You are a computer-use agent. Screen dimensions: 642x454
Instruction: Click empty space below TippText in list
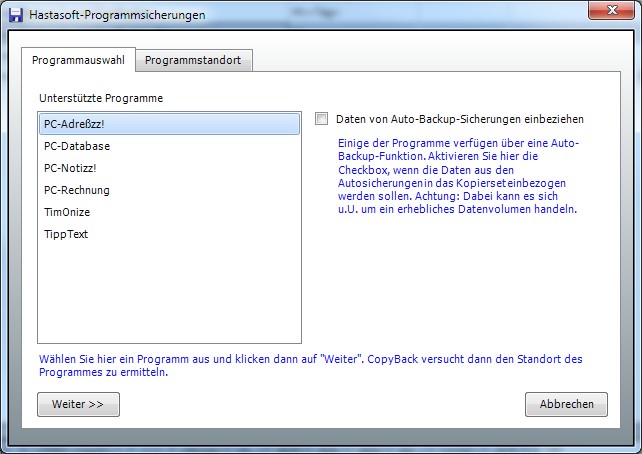(168, 295)
